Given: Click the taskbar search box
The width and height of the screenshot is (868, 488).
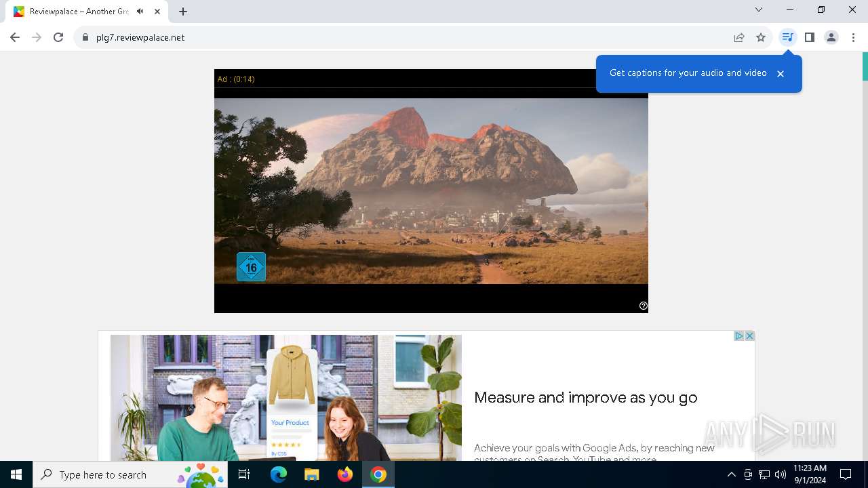Looking at the screenshot, I should [130, 474].
